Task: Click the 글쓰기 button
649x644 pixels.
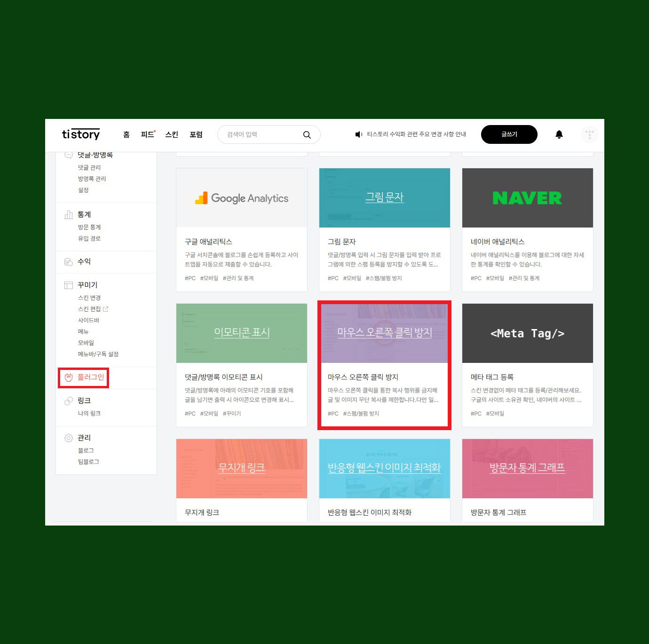Action: pos(509,134)
